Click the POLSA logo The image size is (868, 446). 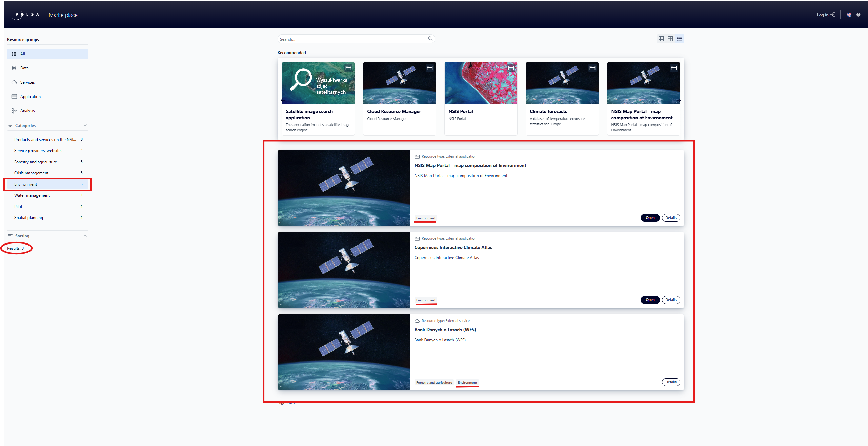(x=26, y=15)
